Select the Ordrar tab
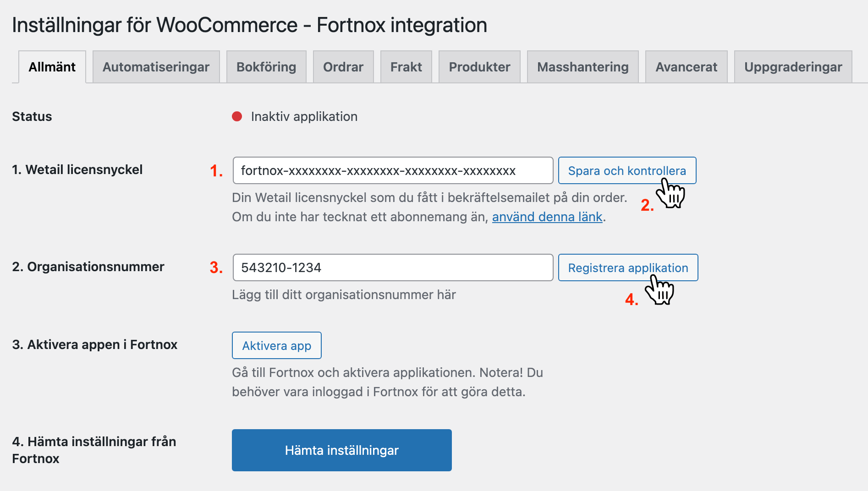The image size is (868, 491). pyautogui.click(x=343, y=67)
